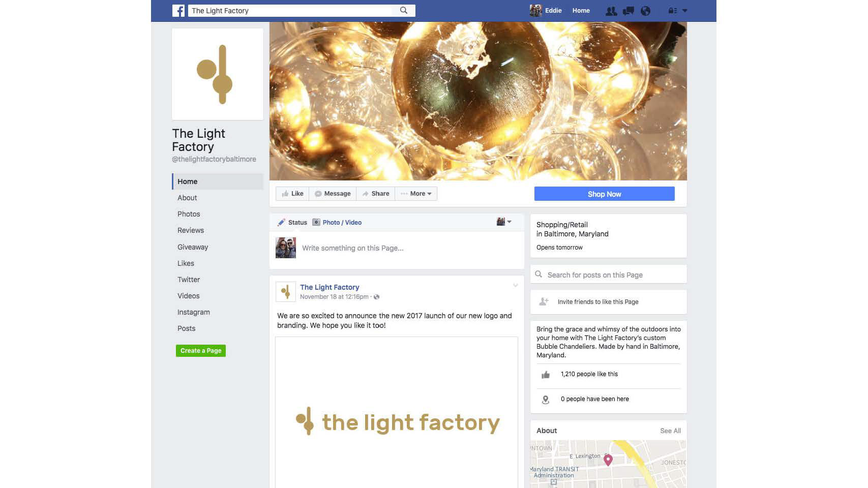Click See All in About section
This screenshot has width=868, height=488.
click(x=670, y=431)
